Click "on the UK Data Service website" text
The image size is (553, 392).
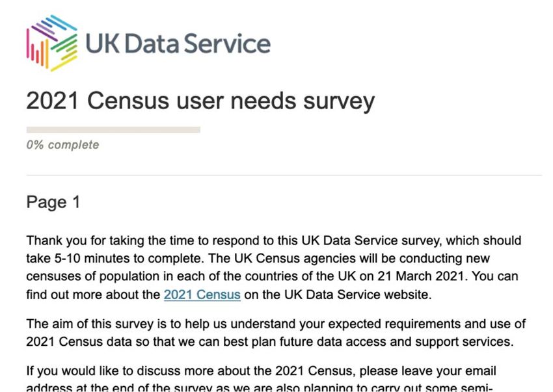point(338,294)
